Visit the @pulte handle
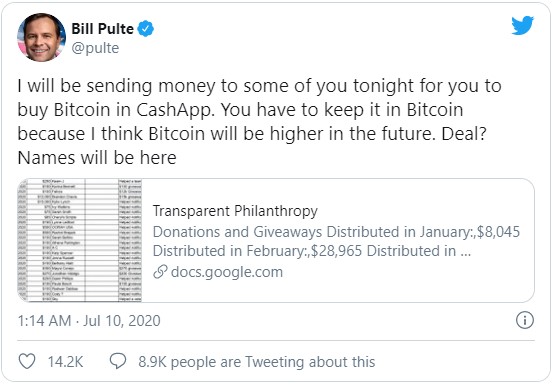 pos(95,48)
